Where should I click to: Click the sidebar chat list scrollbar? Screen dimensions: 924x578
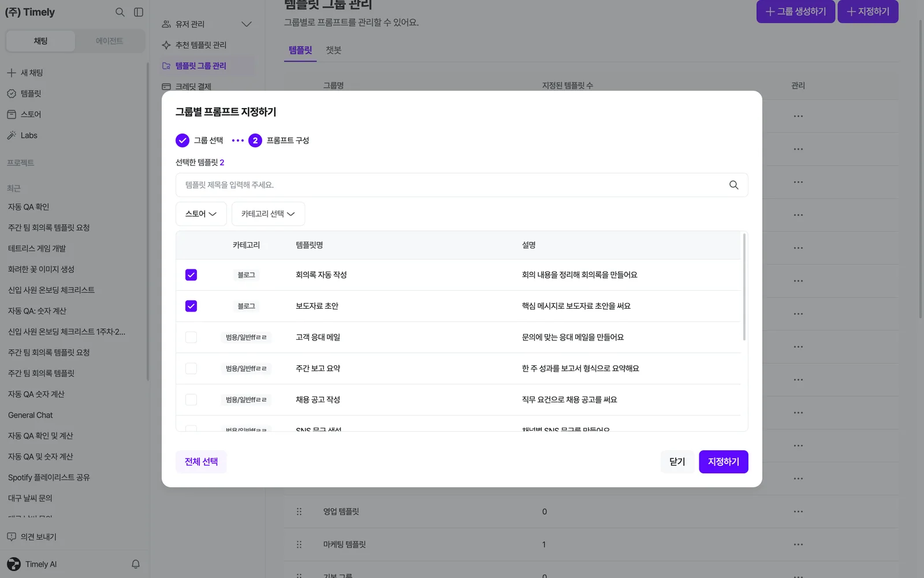point(148,223)
